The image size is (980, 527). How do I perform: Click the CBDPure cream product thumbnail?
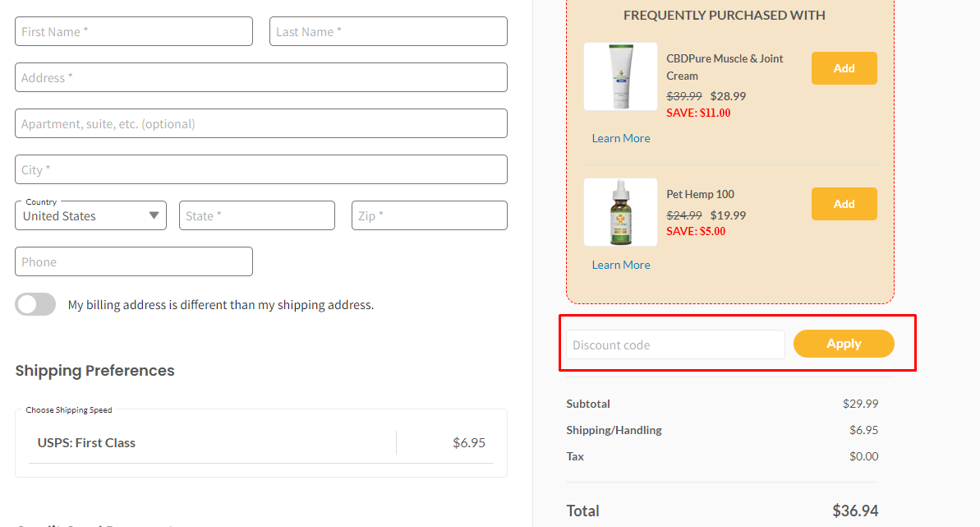click(x=621, y=76)
